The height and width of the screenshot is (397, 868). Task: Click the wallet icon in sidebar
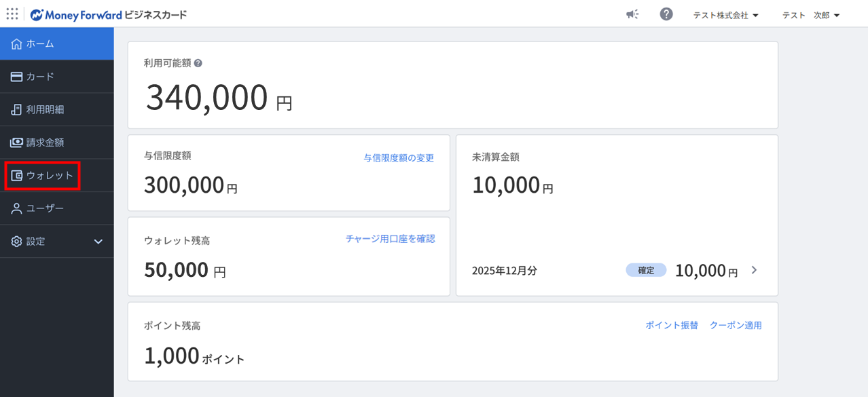[17, 176]
